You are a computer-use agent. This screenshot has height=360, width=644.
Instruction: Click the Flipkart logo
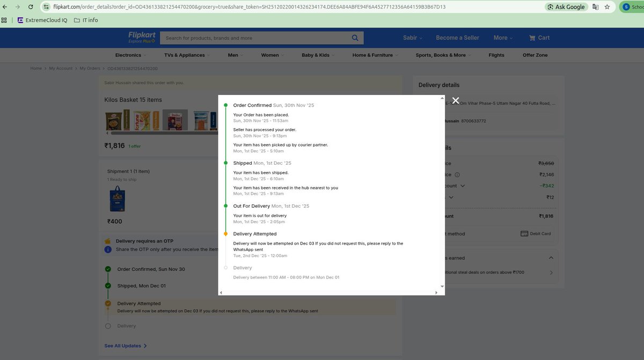pos(142,37)
